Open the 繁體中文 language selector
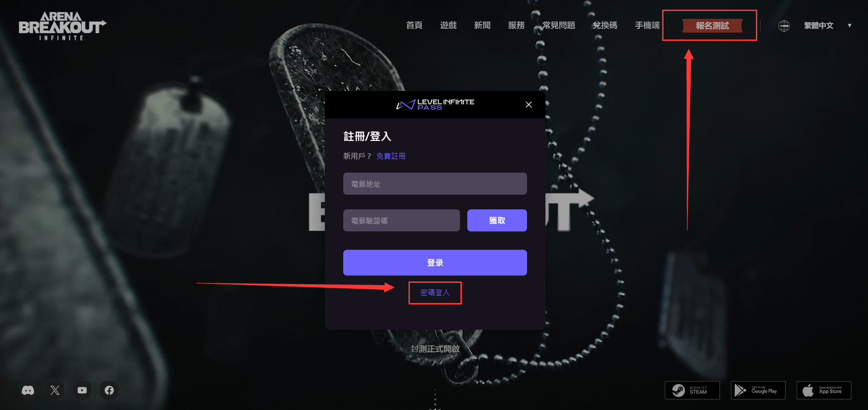 tap(818, 26)
